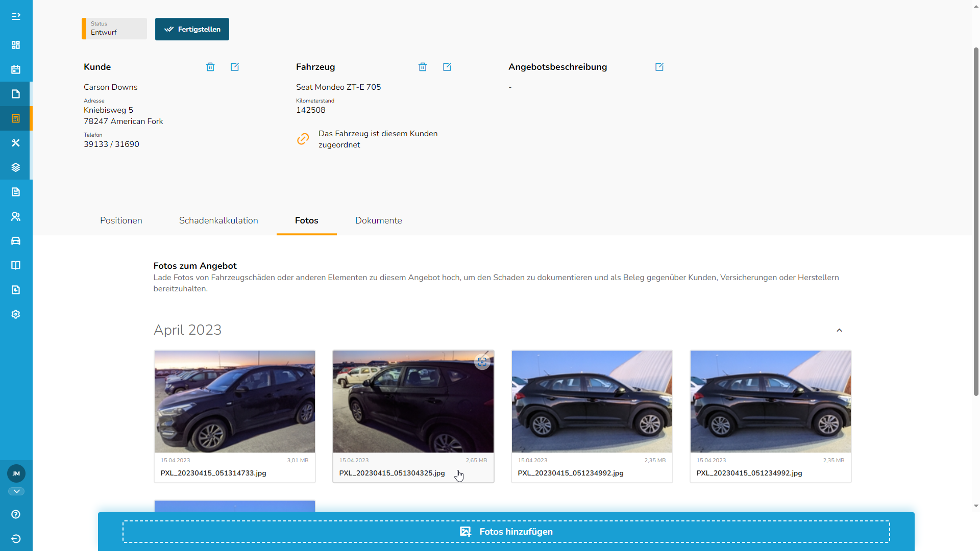Click the Status Entwurf field
Screen dimensions: 980x551
(x=114, y=29)
